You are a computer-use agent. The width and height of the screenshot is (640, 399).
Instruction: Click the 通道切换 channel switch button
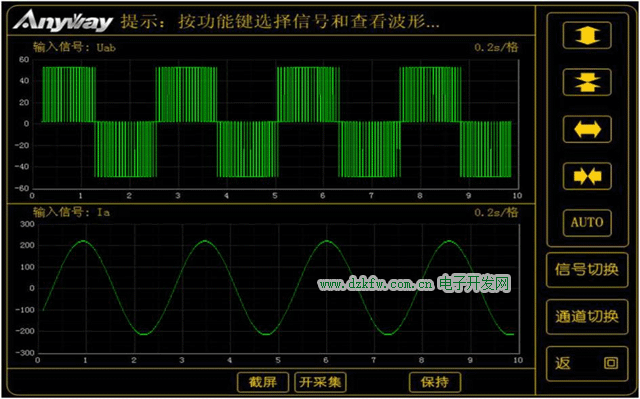coord(587,317)
